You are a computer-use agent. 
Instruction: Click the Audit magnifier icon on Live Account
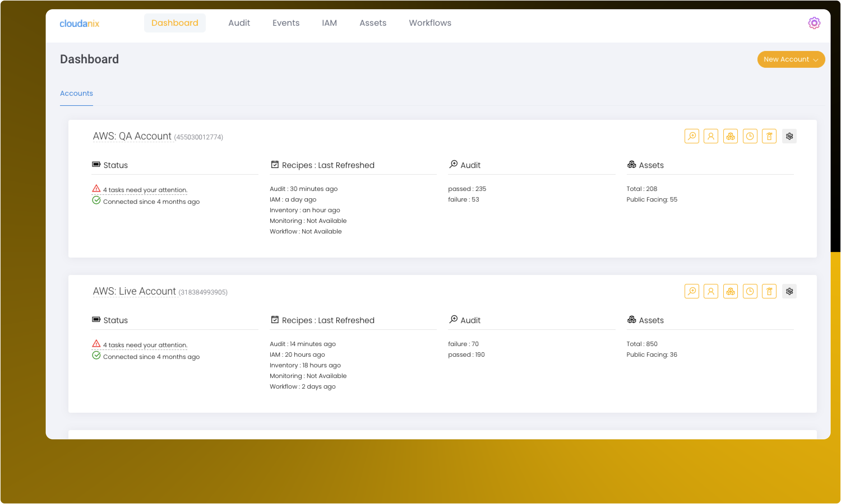692,291
